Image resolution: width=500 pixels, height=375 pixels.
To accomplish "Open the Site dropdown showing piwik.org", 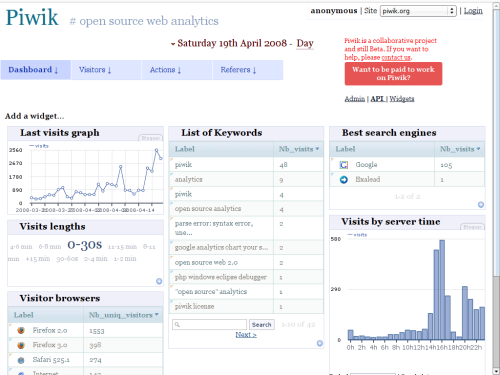I will coord(418,11).
